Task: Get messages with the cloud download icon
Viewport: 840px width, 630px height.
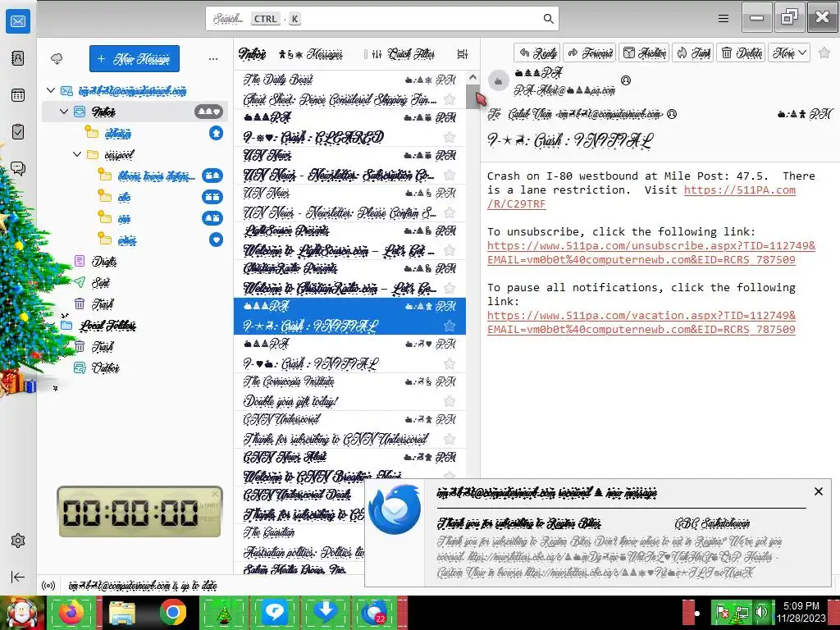Action: (57, 58)
